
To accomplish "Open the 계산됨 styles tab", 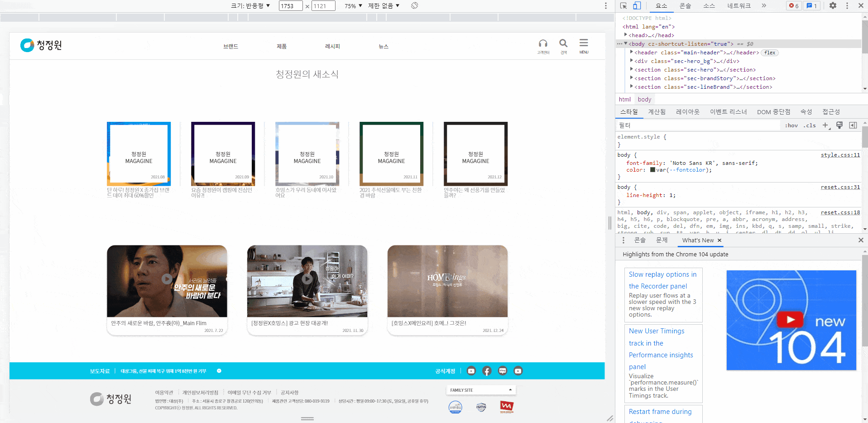I will pyautogui.click(x=657, y=112).
